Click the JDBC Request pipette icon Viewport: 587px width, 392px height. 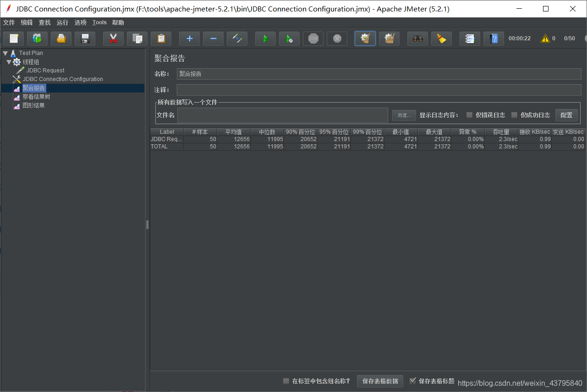pyautogui.click(x=20, y=71)
